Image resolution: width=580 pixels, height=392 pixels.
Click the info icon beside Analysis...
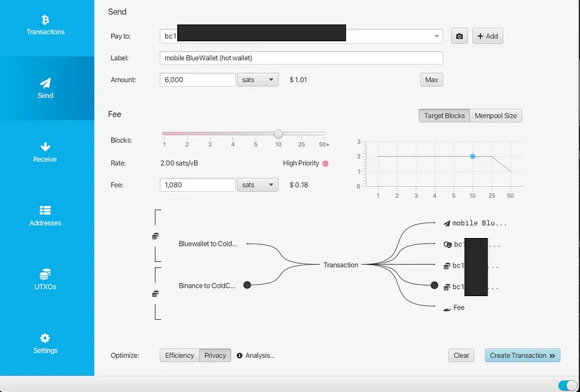240,356
